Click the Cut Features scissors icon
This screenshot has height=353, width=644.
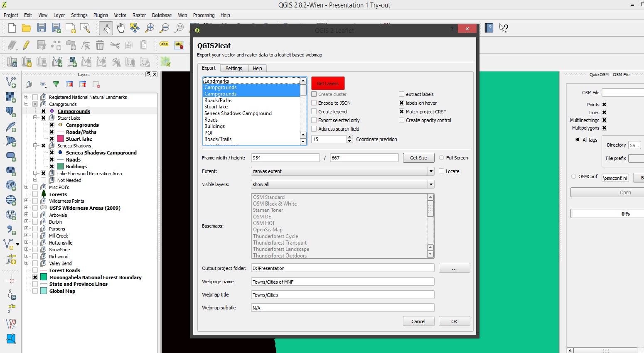pyautogui.click(x=115, y=45)
